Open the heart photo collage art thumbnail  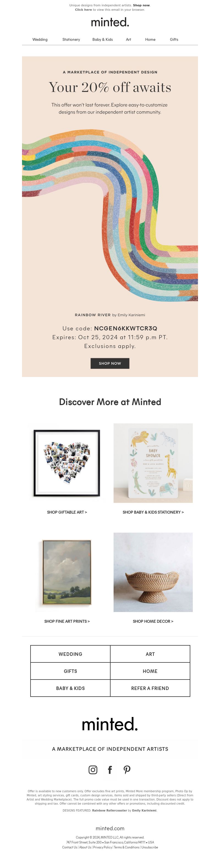click(67, 463)
